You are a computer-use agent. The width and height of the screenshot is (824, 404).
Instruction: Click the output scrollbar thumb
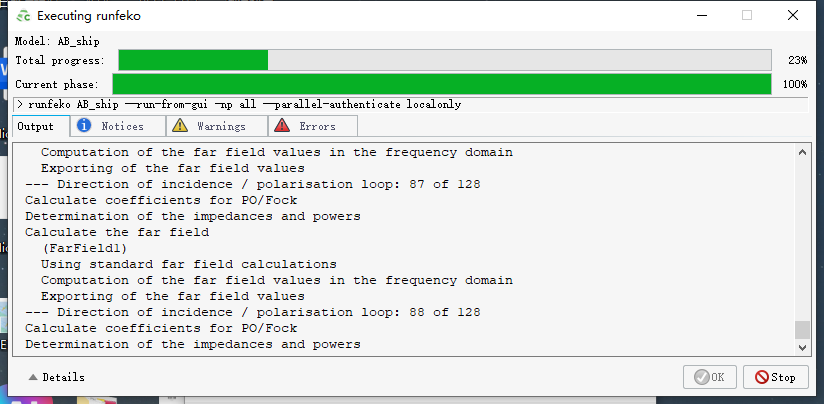802,330
